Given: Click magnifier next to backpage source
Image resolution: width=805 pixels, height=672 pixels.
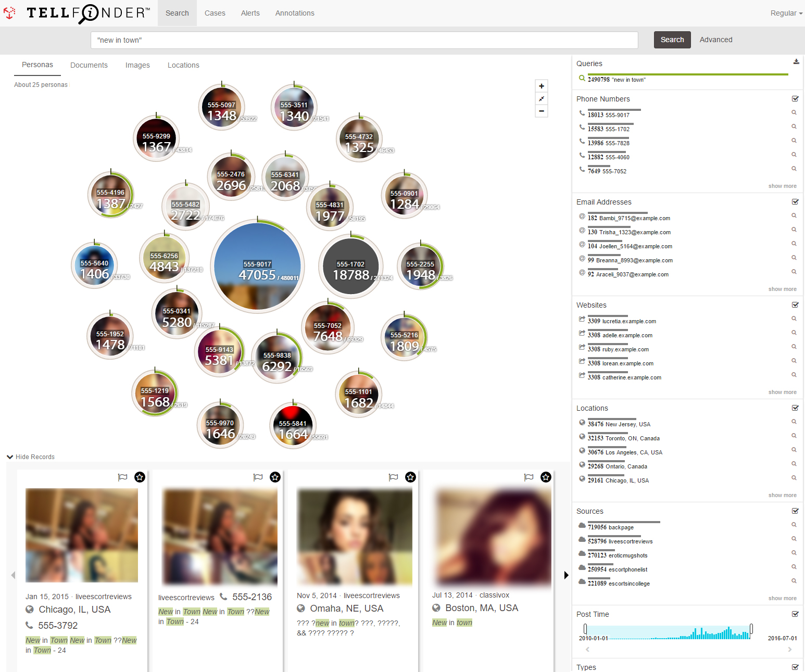Looking at the screenshot, I should [x=794, y=525].
